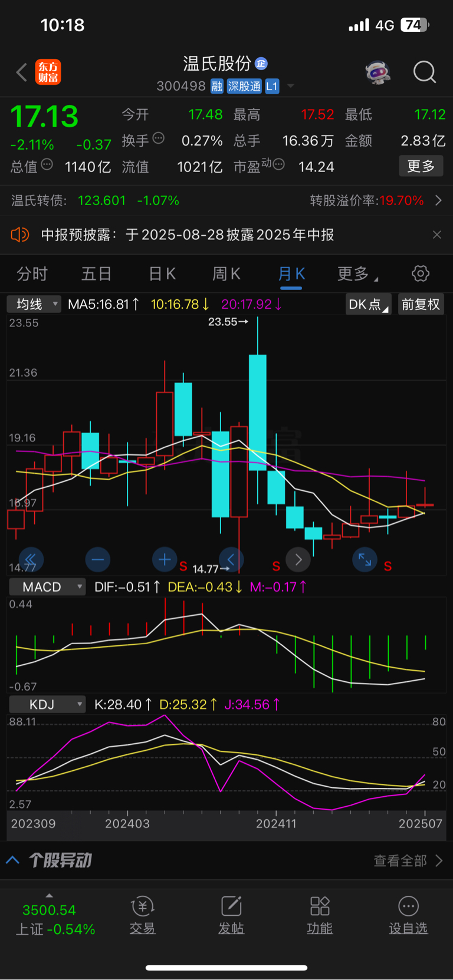Screen dimensions: 453x980
Task: Show more quote data with 更多
Action: click(x=421, y=166)
